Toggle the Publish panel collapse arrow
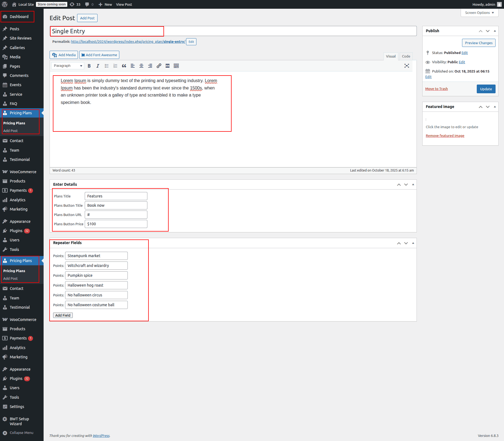This screenshot has height=441, width=504. (495, 31)
